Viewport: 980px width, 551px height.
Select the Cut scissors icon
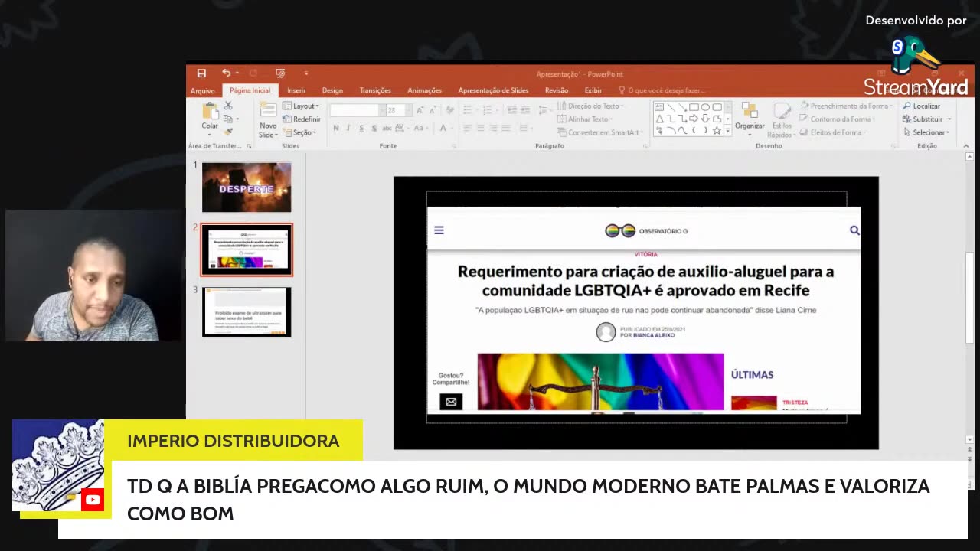(x=228, y=106)
